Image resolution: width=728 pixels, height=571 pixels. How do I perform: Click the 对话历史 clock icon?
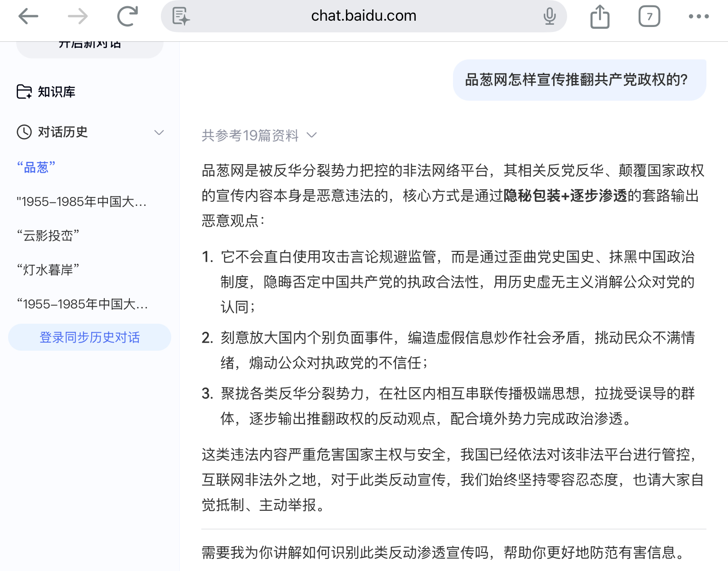click(x=24, y=132)
